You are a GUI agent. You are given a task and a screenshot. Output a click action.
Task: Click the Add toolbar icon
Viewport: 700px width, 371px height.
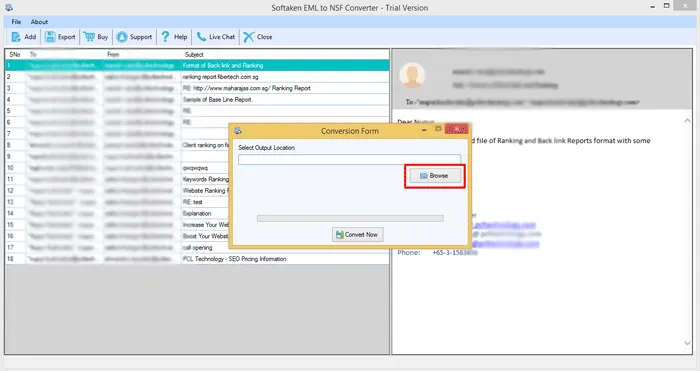(16, 37)
